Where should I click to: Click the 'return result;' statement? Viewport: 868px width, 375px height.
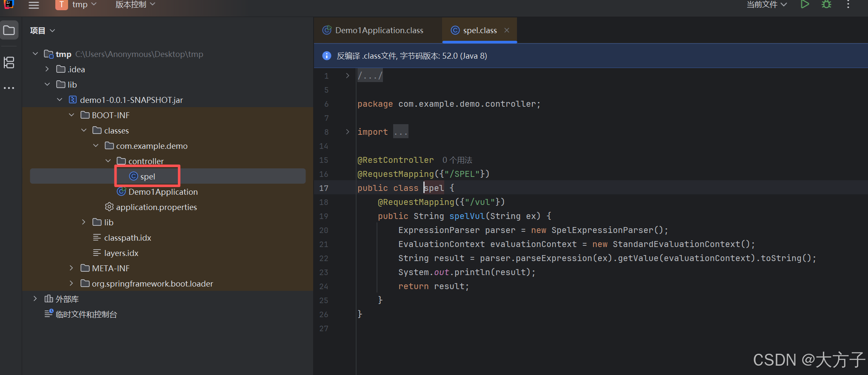tap(434, 286)
